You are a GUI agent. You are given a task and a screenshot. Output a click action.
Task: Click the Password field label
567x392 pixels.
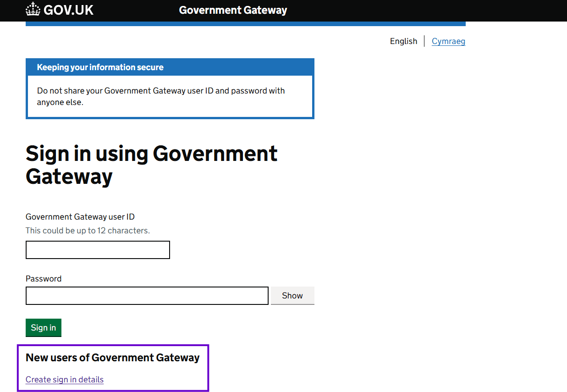[44, 278]
